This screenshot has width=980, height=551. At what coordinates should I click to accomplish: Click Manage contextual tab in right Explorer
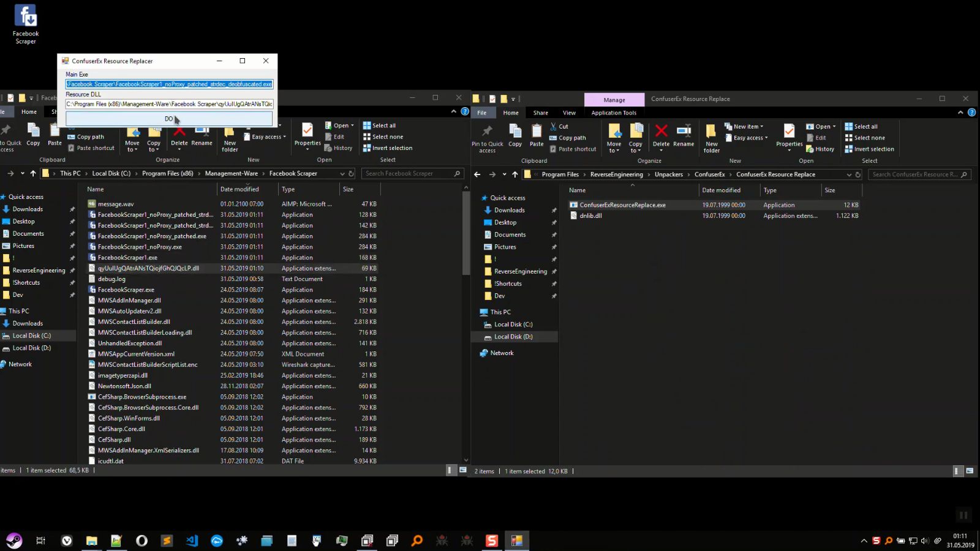click(x=614, y=100)
